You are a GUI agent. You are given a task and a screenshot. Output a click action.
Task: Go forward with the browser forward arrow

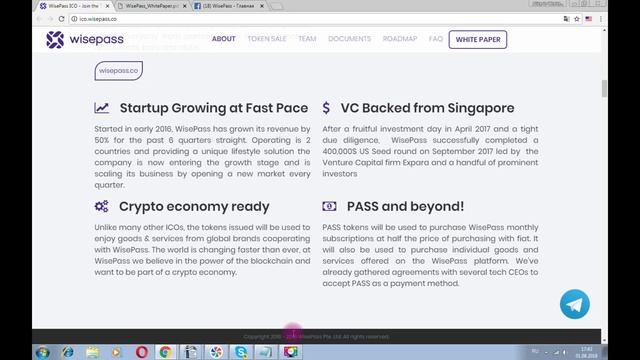point(50,19)
